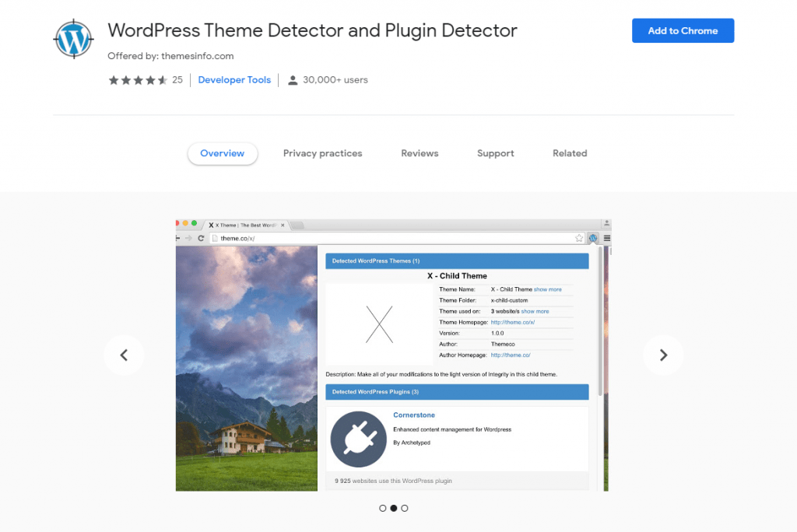Click the Version 1.0.0 value
797x532 pixels.
[x=497, y=334]
